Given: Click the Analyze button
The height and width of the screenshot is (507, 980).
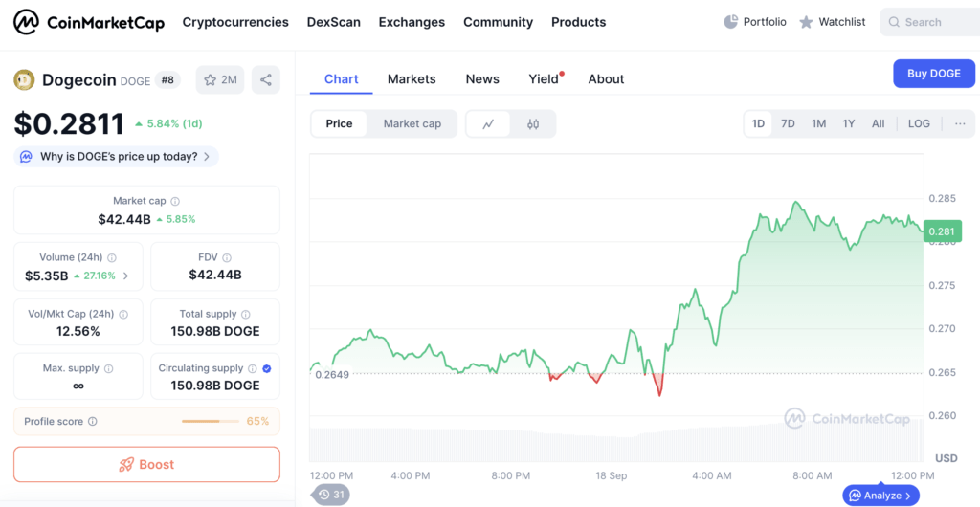Looking at the screenshot, I should point(880,496).
